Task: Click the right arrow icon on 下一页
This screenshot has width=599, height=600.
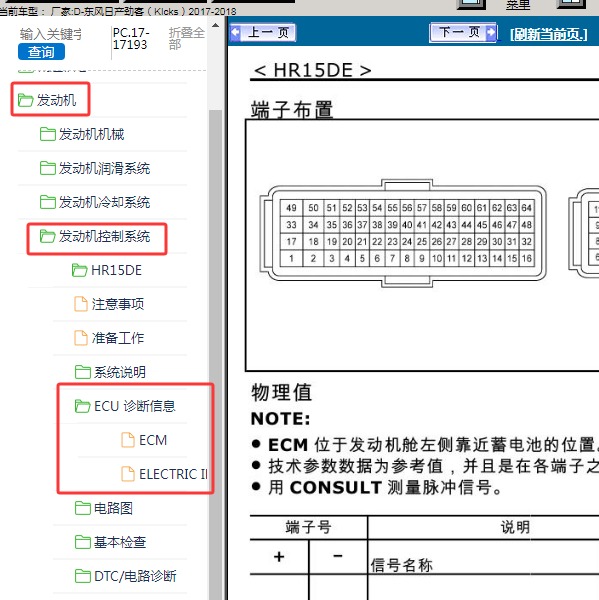Action: pos(490,32)
